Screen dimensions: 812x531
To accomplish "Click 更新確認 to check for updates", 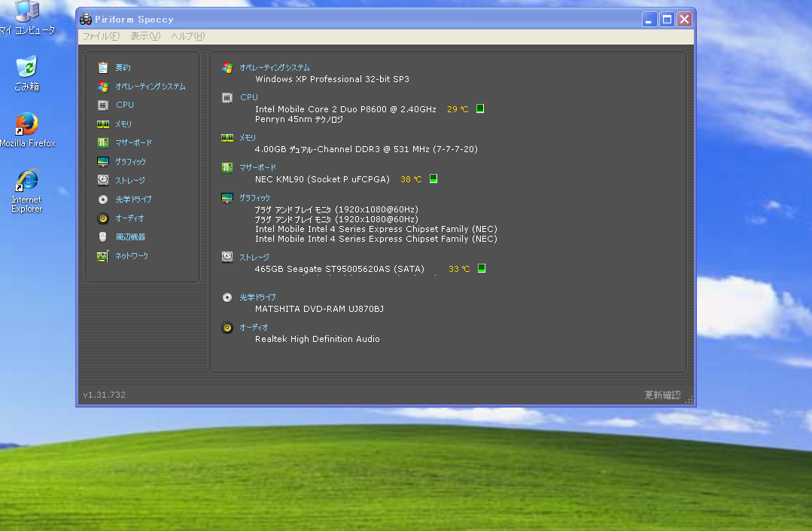I will pyautogui.click(x=662, y=395).
